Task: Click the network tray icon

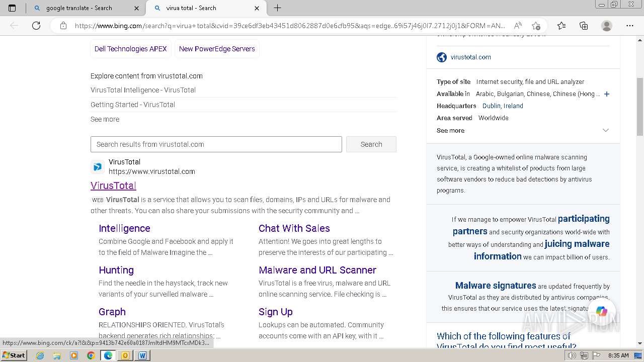Action: point(584,355)
